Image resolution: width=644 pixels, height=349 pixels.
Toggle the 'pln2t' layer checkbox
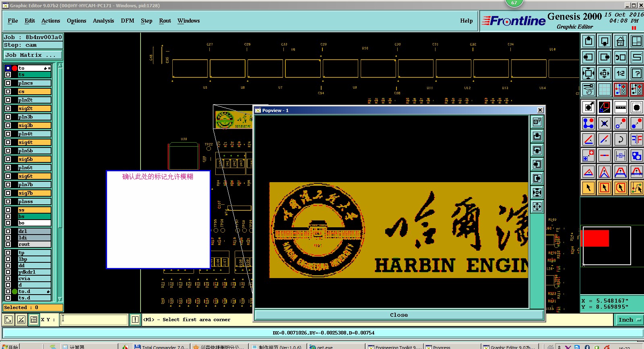click(8, 100)
